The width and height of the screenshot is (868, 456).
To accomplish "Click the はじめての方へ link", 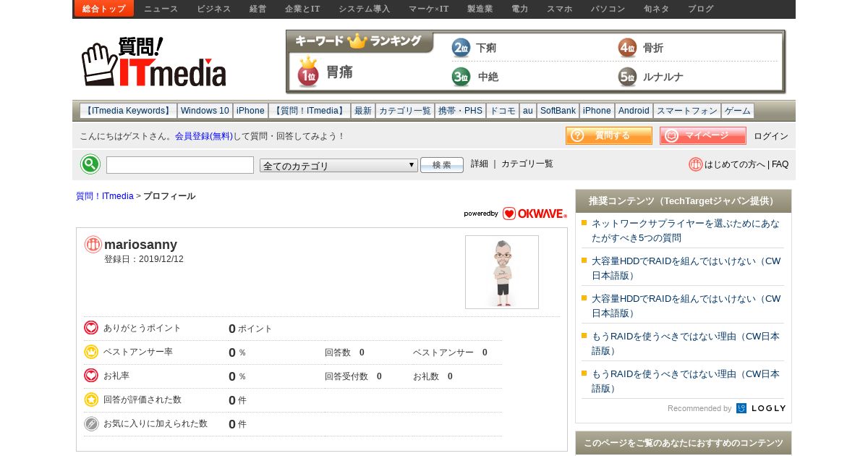I will pyautogui.click(x=735, y=164).
